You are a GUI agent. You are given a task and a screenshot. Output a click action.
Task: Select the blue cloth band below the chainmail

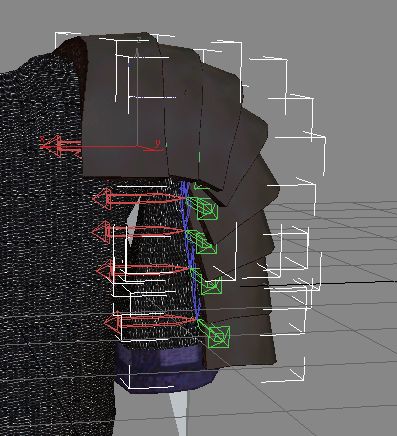[x=163, y=365]
